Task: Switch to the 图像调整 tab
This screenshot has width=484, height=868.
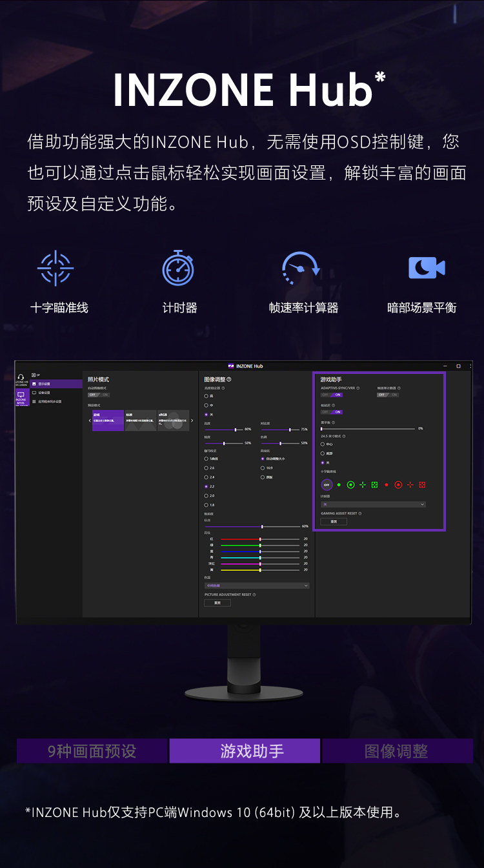Action: pyautogui.click(x=397, y=751)
